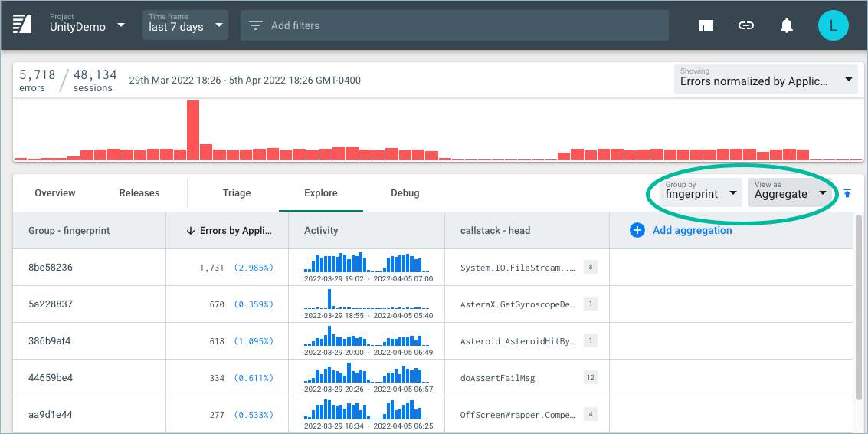868x434 pixels.
Task: Open the Overview tab
Action: tap(55, 193)
